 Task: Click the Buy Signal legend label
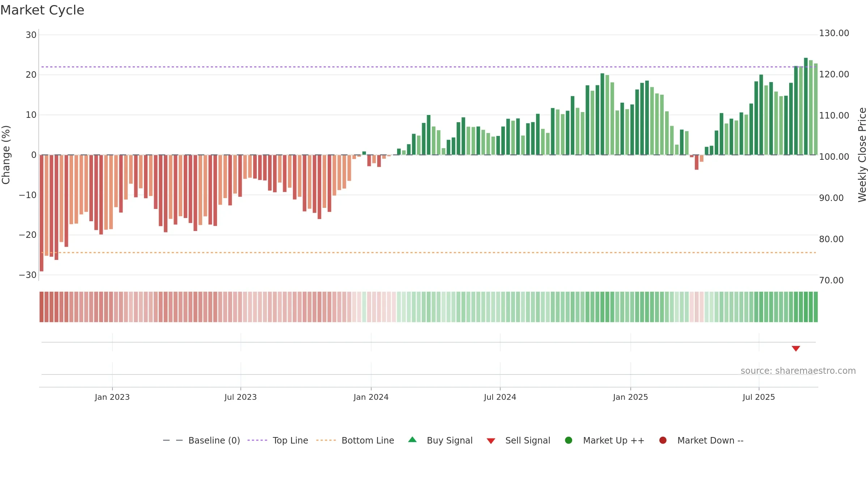click(450, 440)
